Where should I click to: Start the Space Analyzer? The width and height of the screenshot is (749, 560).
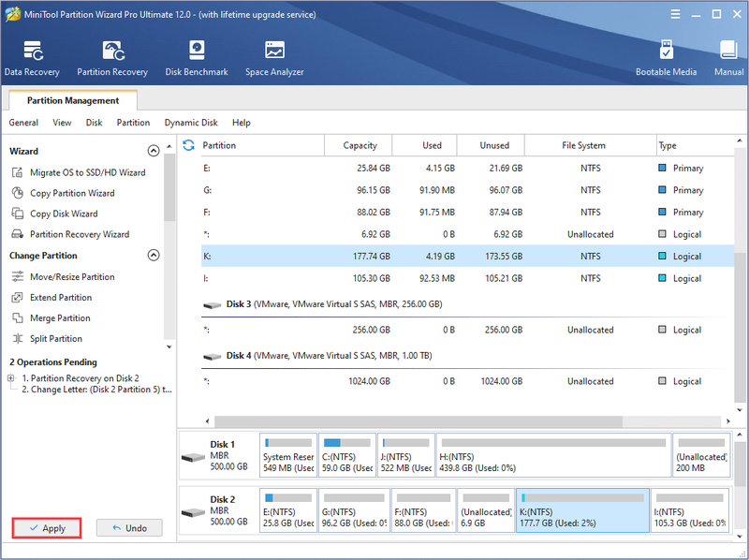pos(274,58)
